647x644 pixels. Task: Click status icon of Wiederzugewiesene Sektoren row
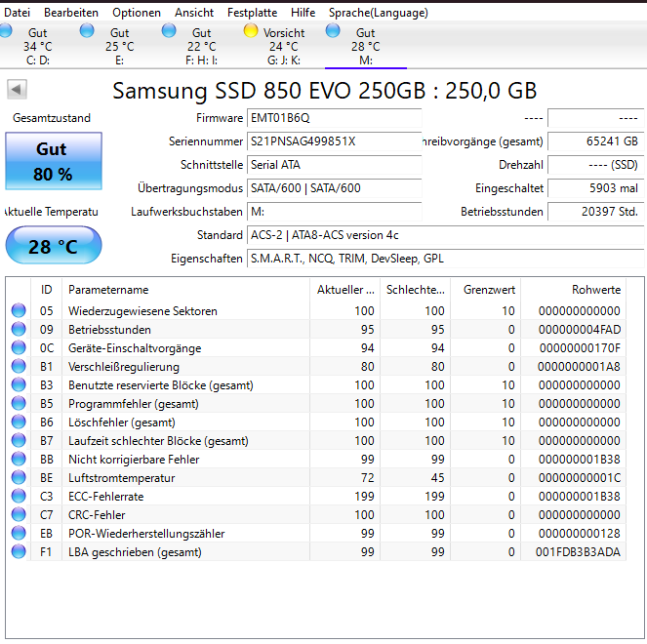click(19, 310)
